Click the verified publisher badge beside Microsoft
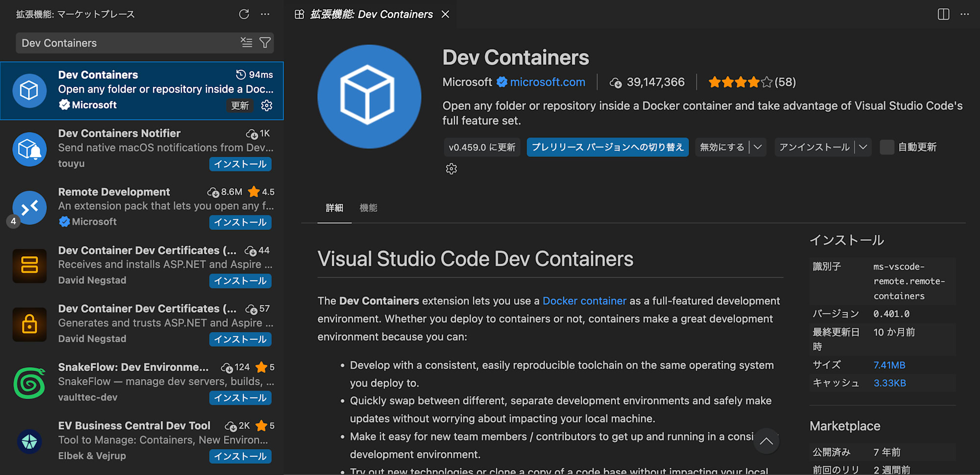The image size is (980, 475). point(502,82)
